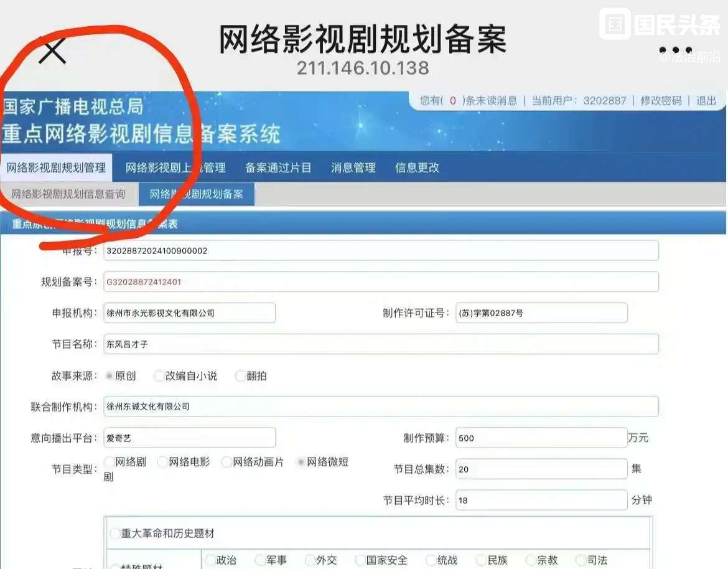The image size is (728, 569).
Task: Select 重大革命和历史题材 radio option
Action: tap(115, 534)
